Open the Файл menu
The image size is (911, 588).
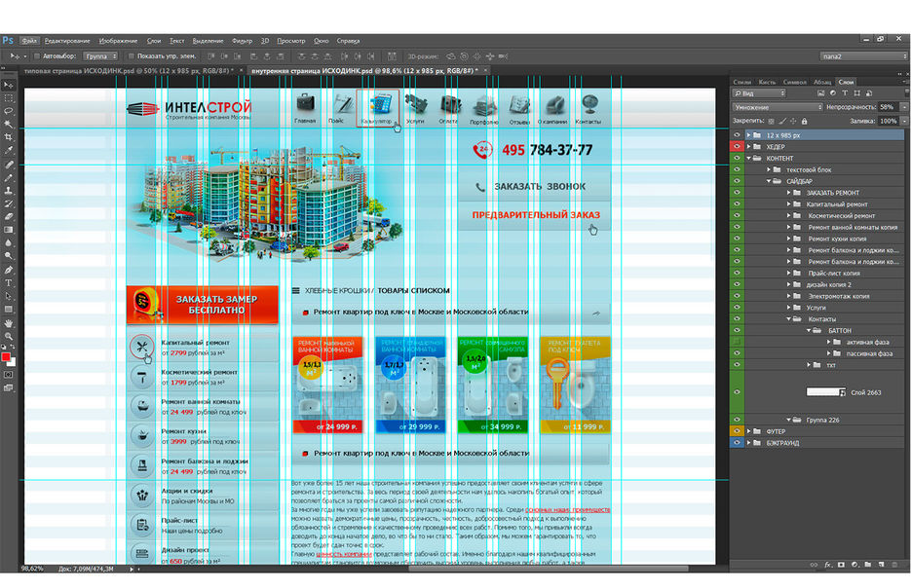pyautogui.click(x=29, y=41)
